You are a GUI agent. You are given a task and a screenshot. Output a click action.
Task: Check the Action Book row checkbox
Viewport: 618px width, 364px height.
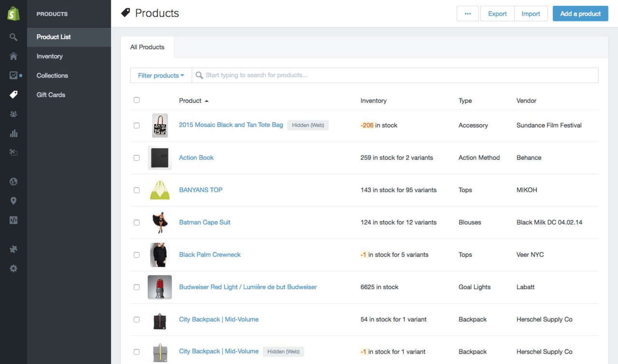(136, 158)
